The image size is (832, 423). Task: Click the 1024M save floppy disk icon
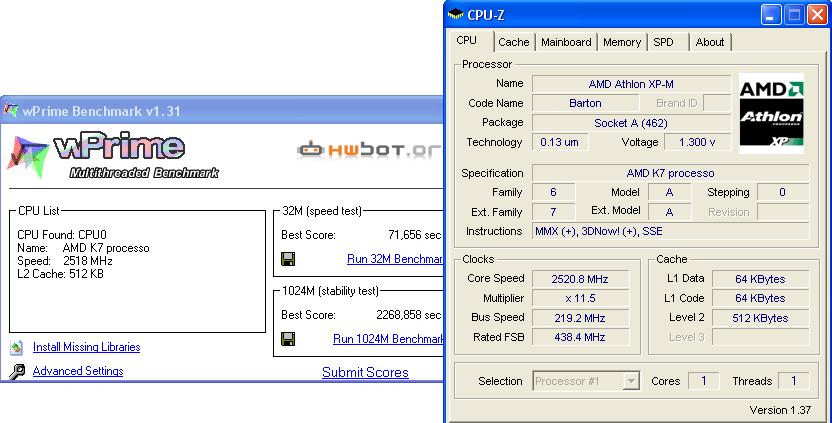pyautogui.click(x=288, y=339)
